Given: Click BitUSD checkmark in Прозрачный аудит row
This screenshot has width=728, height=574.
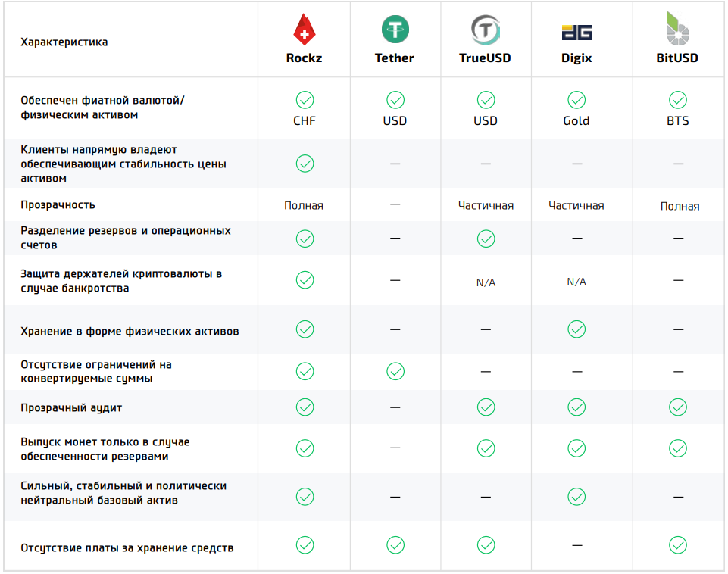Looking at the screenshot, I should (x=678, y=407).
